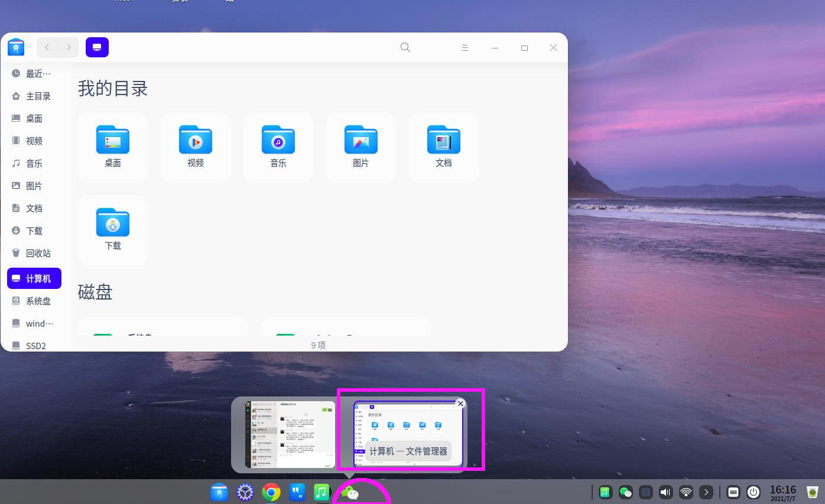The width and height of the screenshot is (825, 504).
Task: Switch to the WeChat window preview thumbnail
Action: [290, 435]
